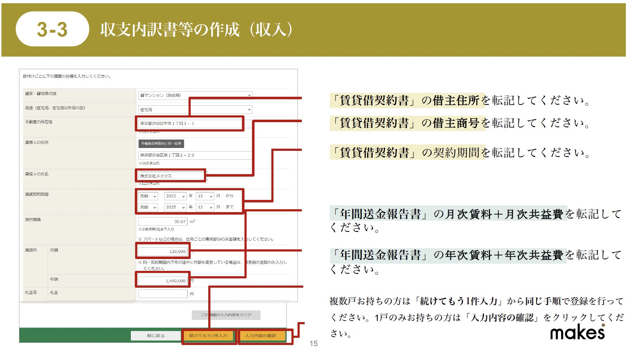Click the 賃借人の住所 address field
Image resolution: width=628 pixels, height=364 pixels.
[195, 155]
